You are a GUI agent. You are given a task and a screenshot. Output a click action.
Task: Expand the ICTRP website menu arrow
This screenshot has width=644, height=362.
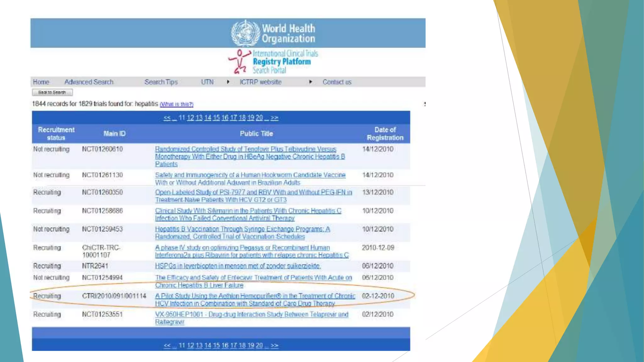pos(310,82)
